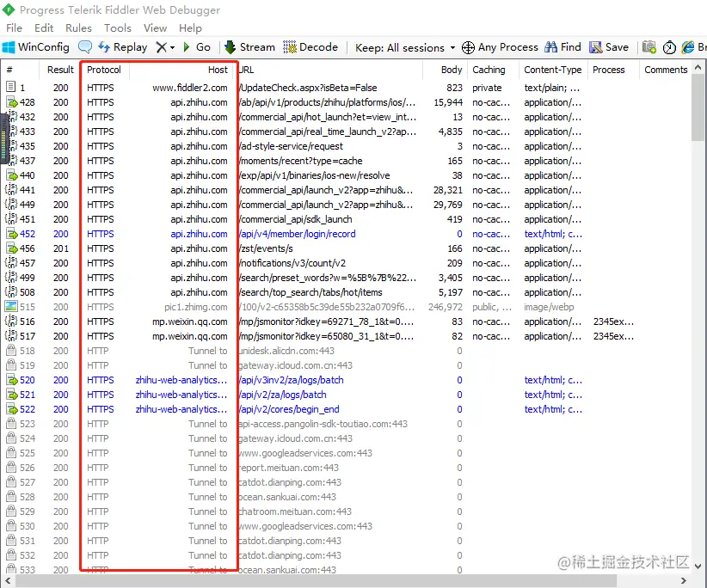Screen dimensions: 707x588
Task: Click the JSON icon of session 508
Action: tap(11, 292)
